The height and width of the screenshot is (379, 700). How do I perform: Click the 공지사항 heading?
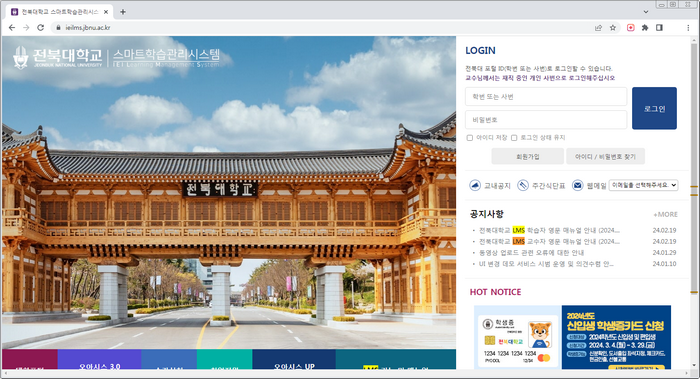(x=487, y=214)
